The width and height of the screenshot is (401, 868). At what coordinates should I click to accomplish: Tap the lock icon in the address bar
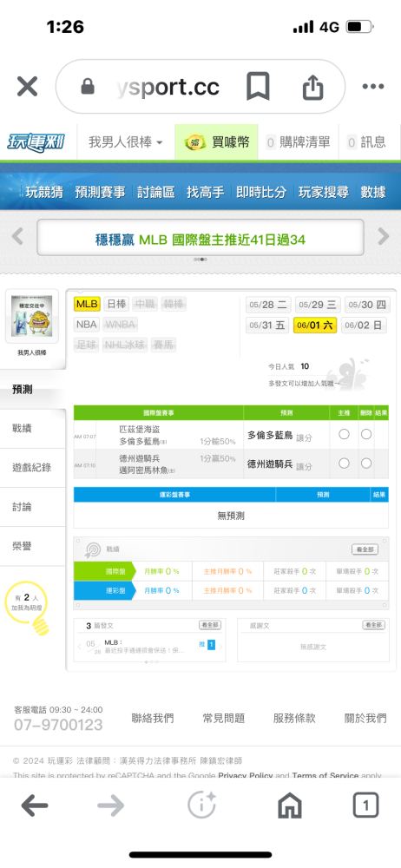(88, 87)
